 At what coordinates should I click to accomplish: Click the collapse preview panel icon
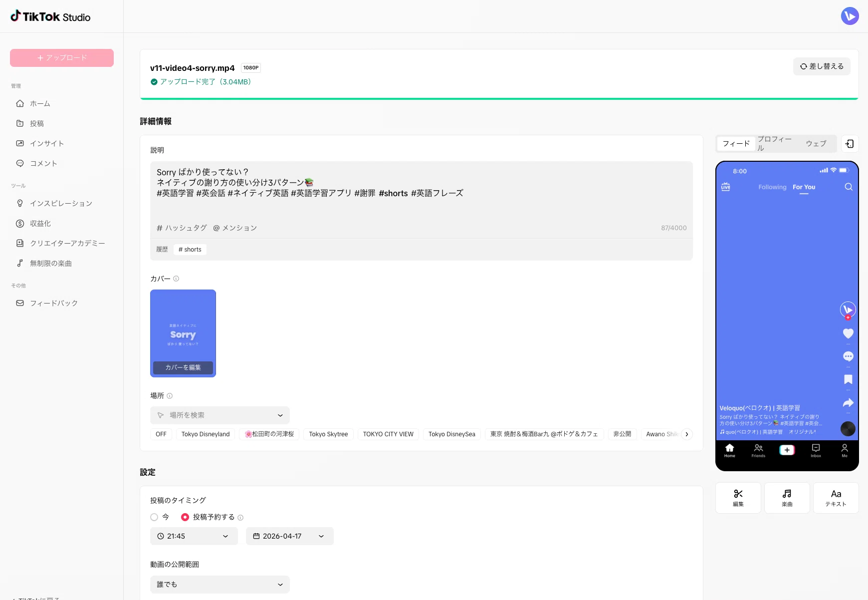tap(850, 144)
